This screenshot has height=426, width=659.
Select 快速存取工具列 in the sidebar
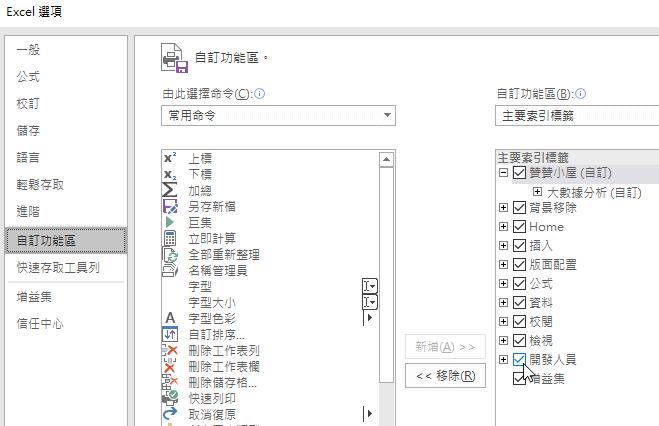[x=66, y=268]
